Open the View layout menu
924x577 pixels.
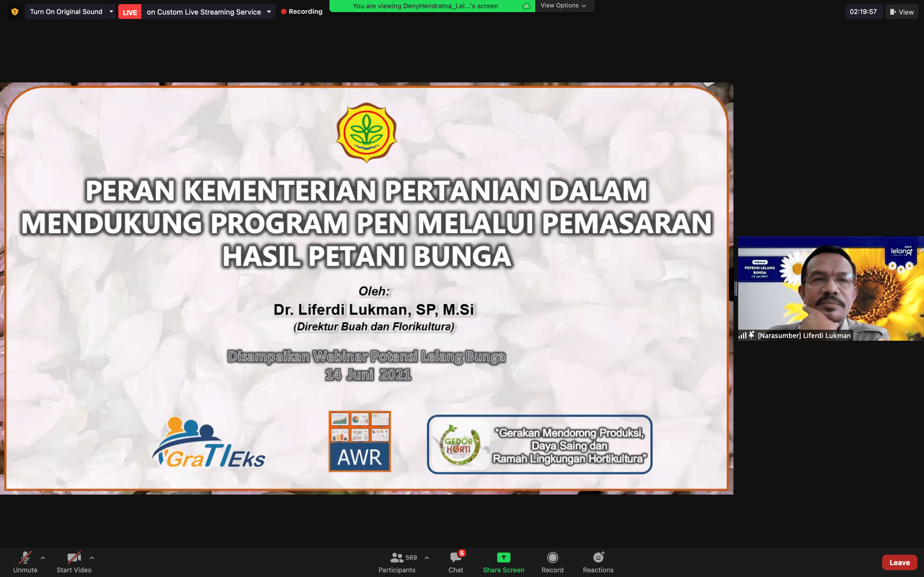(x=901, y=12)
